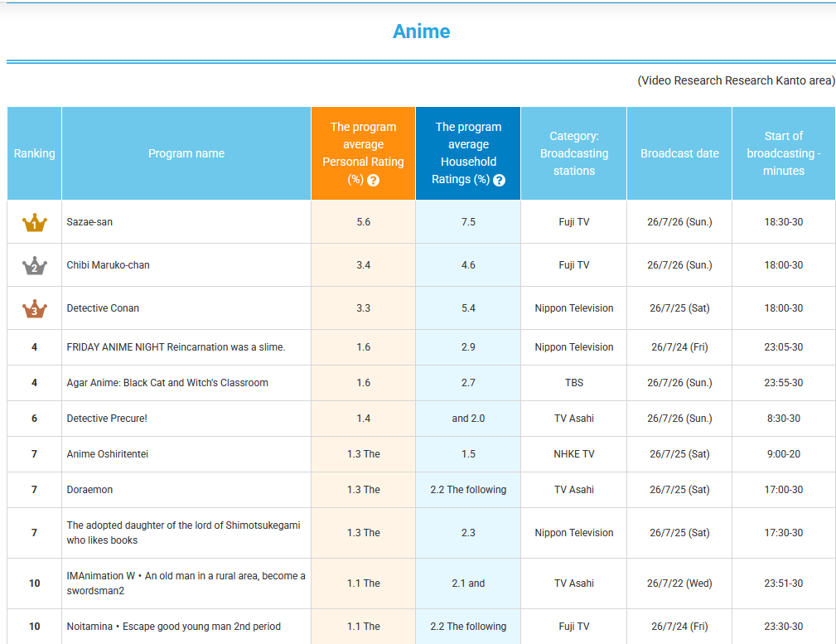Click the silver crown rank 2 icon
The image size is (836, 644).
click(35, 265)
